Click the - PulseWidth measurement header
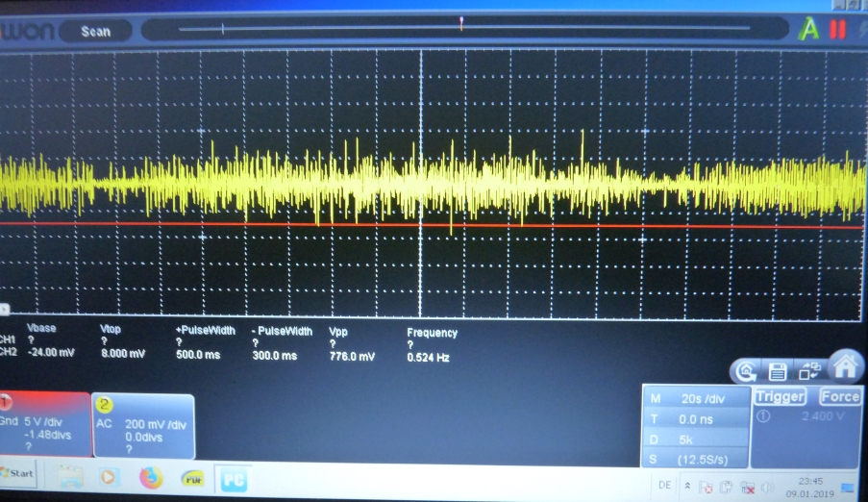868x502 pixels. pos(283,332)
